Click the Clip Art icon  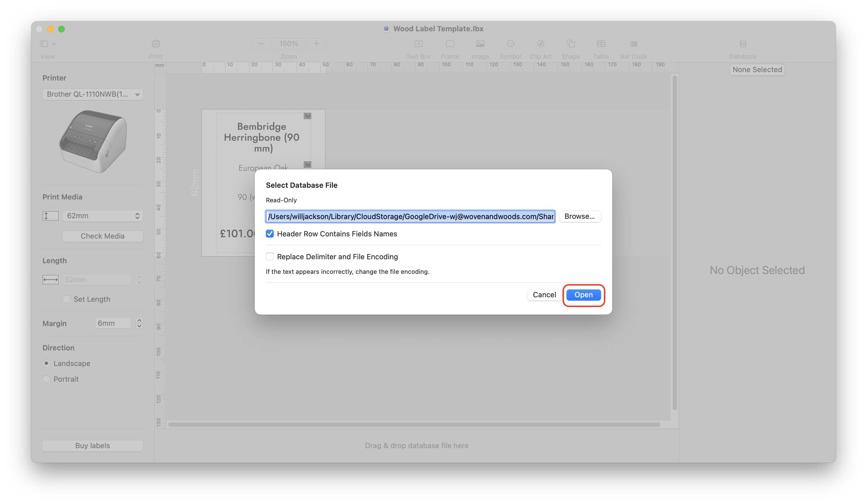540,44
